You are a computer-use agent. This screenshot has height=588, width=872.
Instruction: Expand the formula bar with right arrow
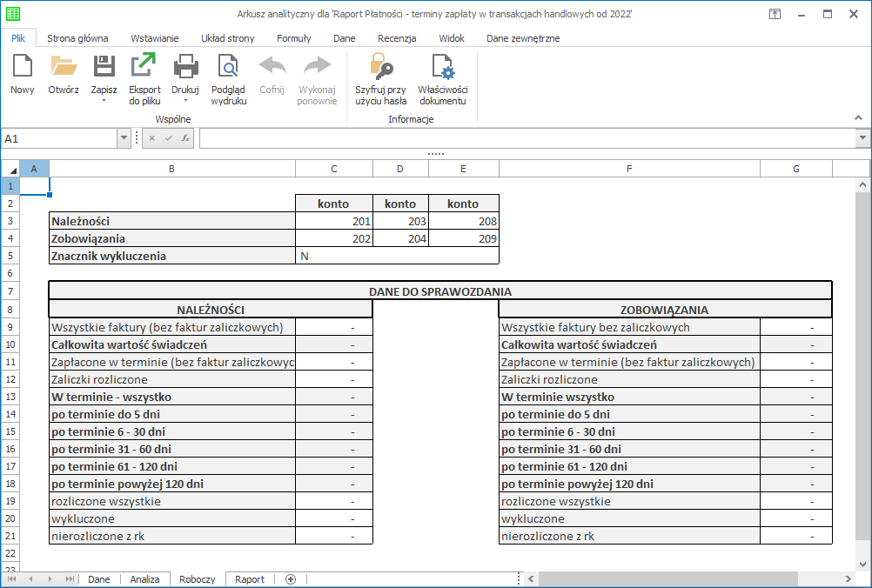pos(862,138)
